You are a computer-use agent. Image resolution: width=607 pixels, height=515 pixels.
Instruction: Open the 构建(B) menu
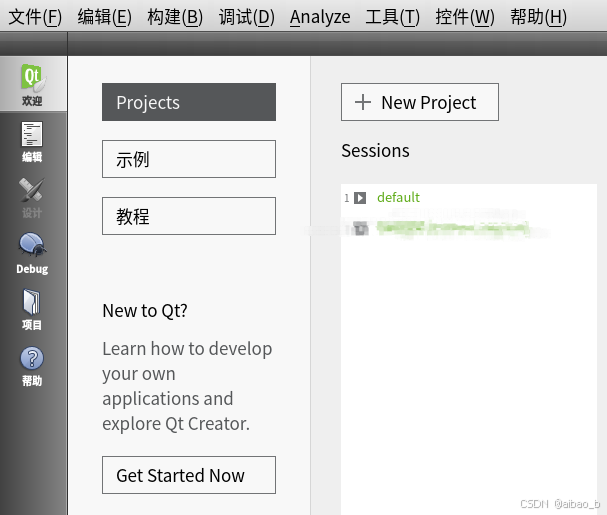pyautogui.click(x=175, y=17)
